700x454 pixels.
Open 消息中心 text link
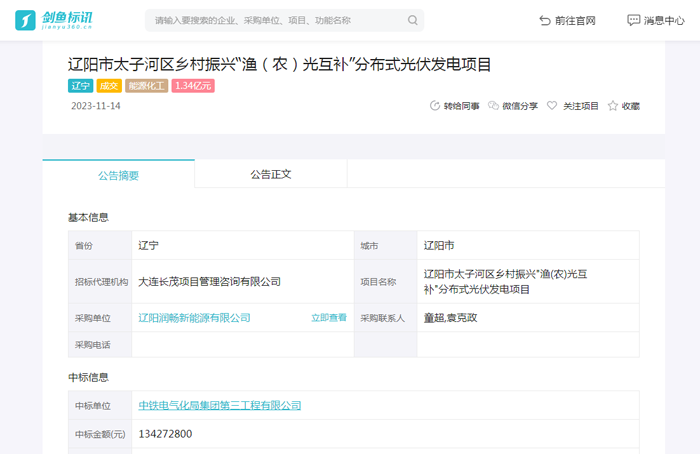[x=664, y=21]
